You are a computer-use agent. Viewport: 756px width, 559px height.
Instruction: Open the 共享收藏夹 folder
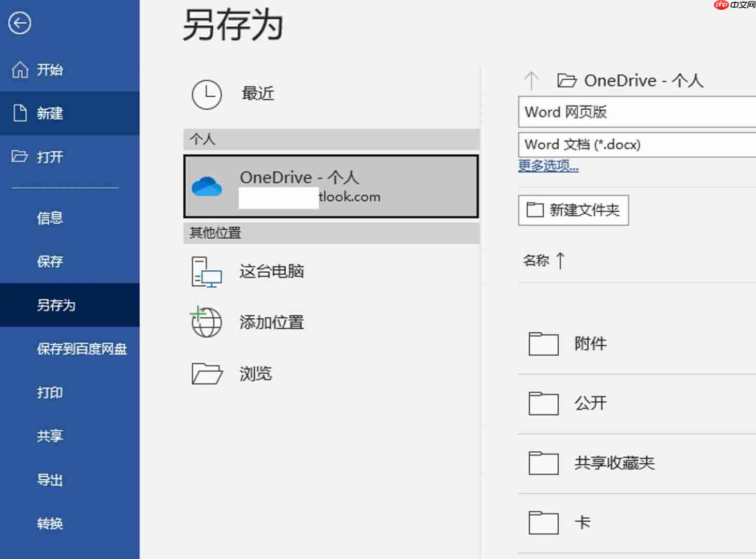pyautogui.click(x=637, y=463)
